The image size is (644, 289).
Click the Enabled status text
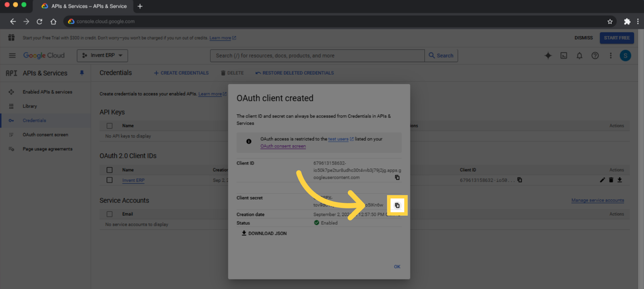click(329, 223)
